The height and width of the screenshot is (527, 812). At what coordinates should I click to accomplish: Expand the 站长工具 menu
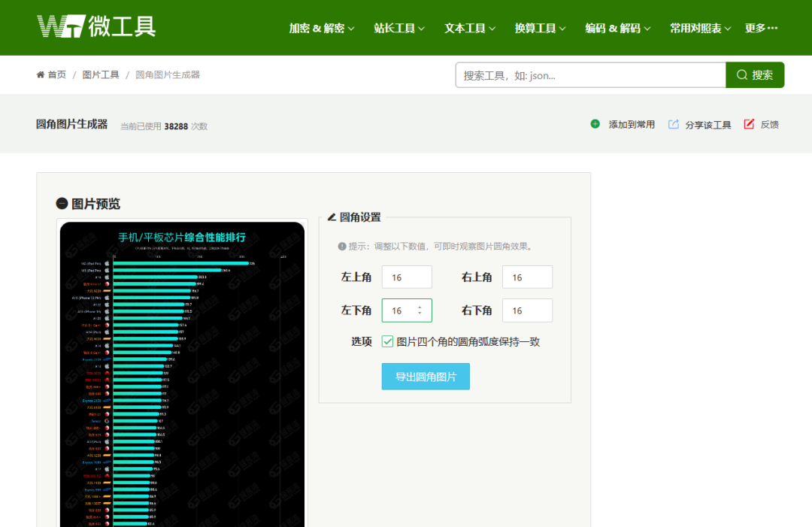point(399,29)
